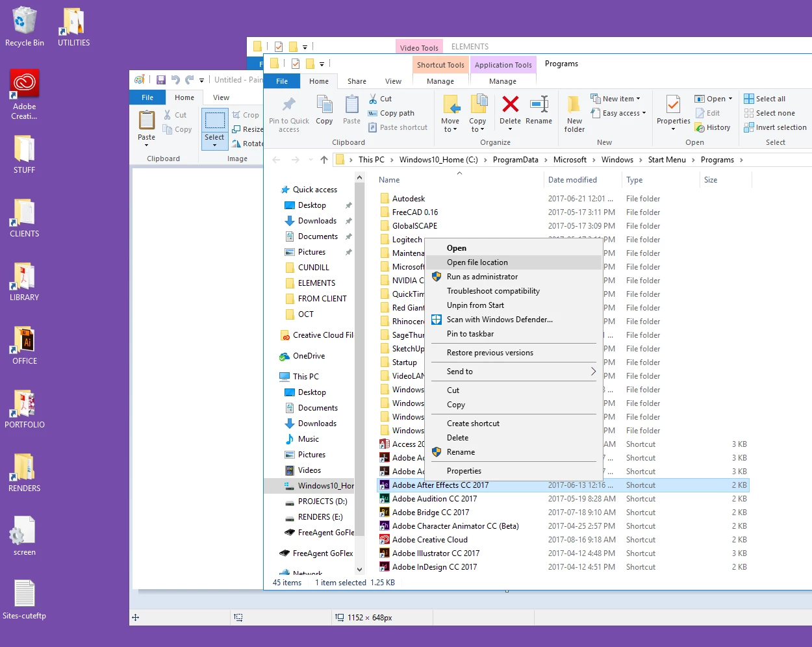Click Select all in the ribbon
Image resolution: width=812 pixels, height=647 pixels.
765,99
